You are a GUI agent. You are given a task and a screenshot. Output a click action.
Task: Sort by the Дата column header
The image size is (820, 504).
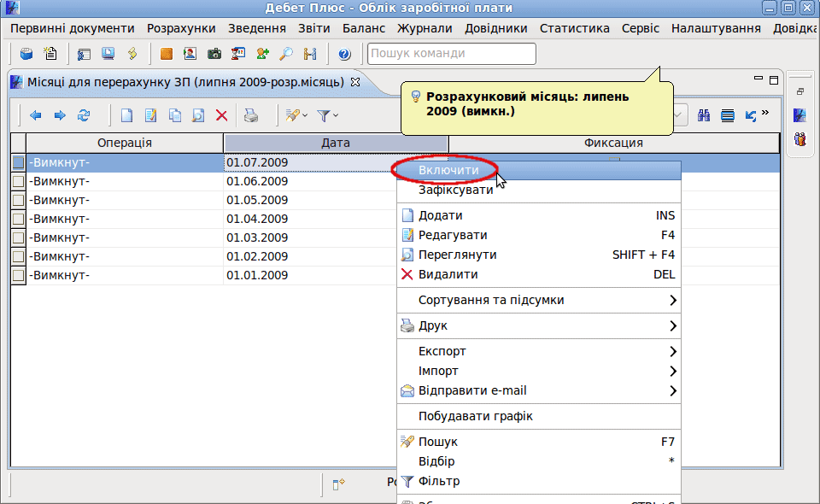click(x=336, y=143)
